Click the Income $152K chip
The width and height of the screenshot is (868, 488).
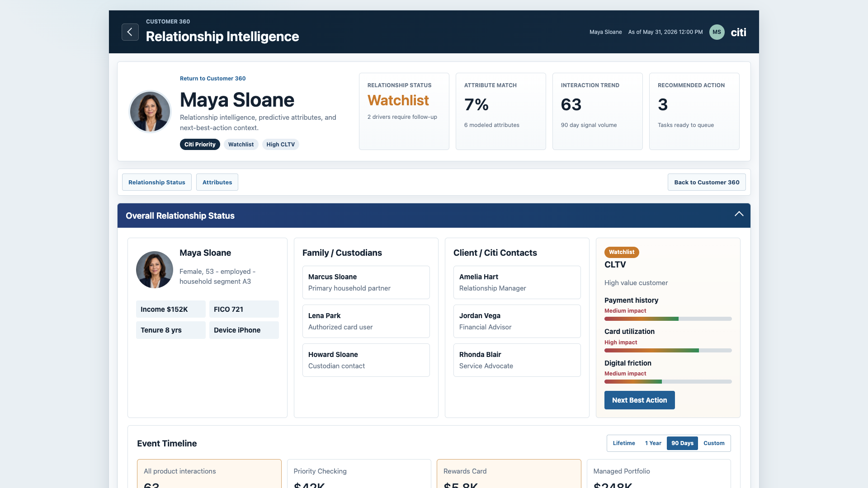pos(171,309)
